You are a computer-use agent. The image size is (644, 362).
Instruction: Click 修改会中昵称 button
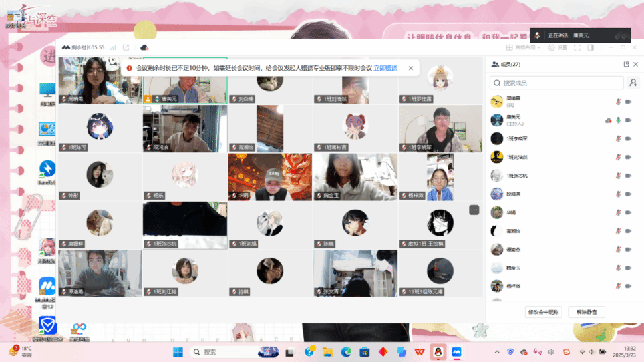click(544, 312)
